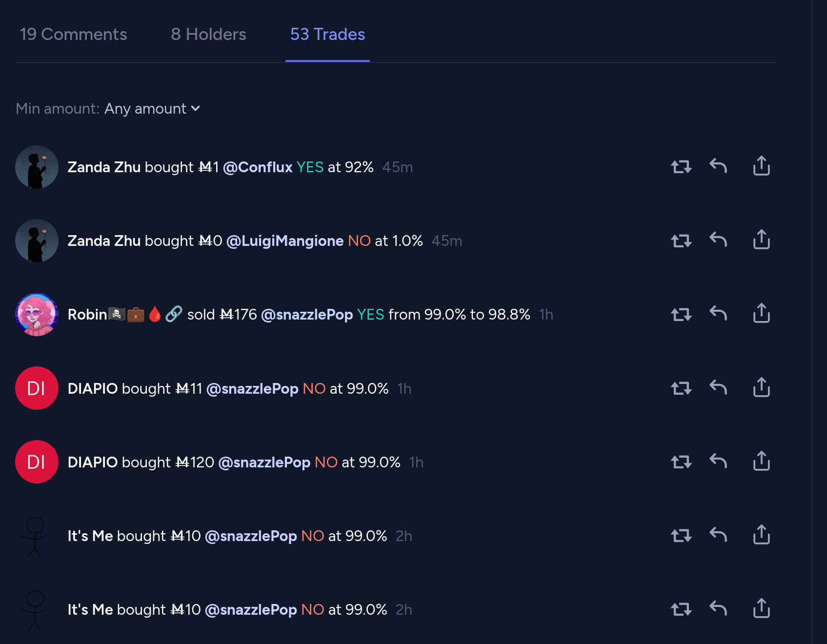Switch to the 19 Comments tab
This screenshot has height=644, width=827.
(73, 34)
